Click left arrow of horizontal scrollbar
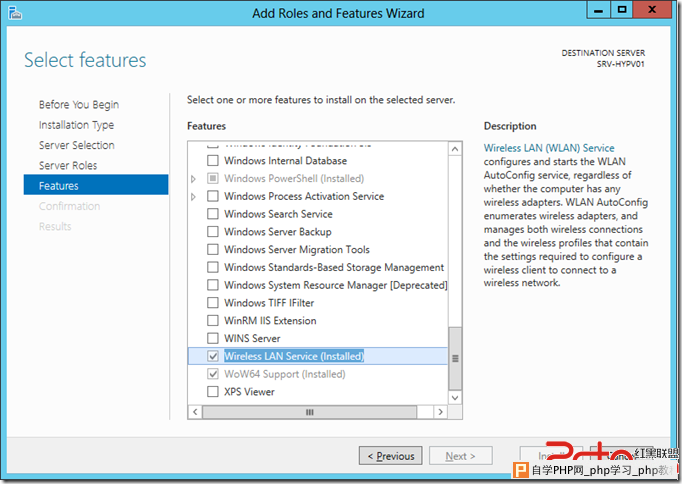The height and width of the screenshot is (484, 682). [195, 412]
